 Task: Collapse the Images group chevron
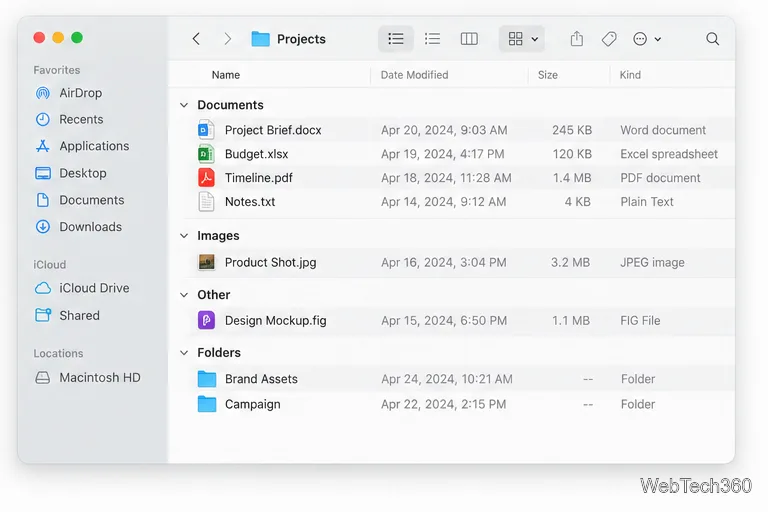(x=184, y=236)
